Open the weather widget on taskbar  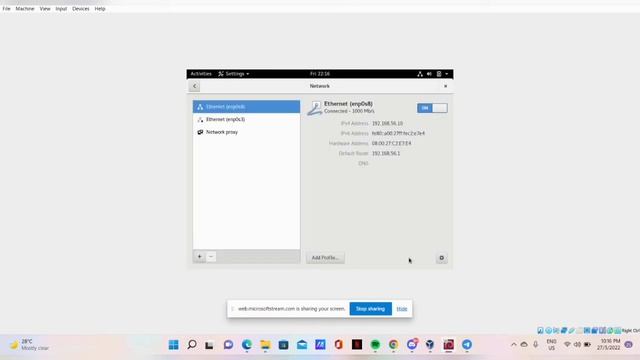pos(29,344)
